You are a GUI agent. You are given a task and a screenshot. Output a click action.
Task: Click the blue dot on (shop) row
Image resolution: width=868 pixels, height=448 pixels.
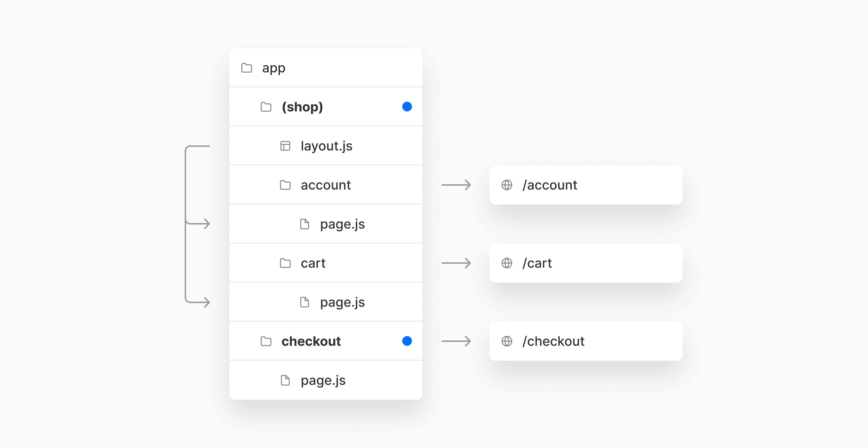pos(407,107)
